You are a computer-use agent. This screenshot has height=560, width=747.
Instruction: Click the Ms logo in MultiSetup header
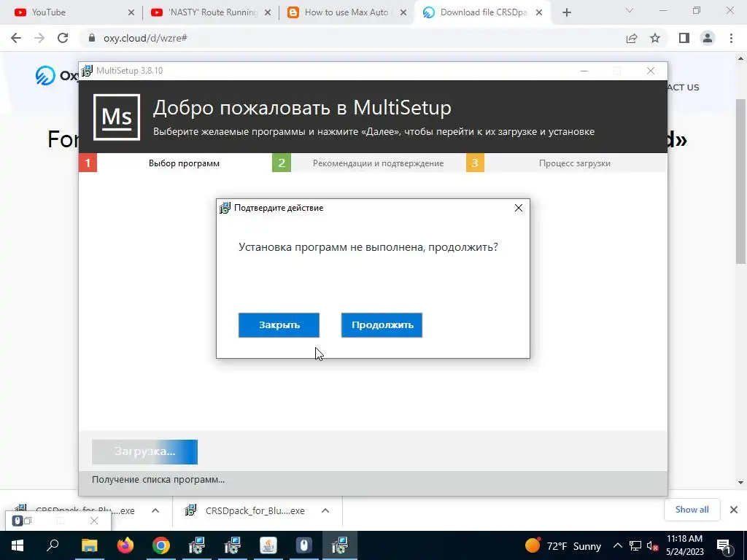click(x=117, y=117)
